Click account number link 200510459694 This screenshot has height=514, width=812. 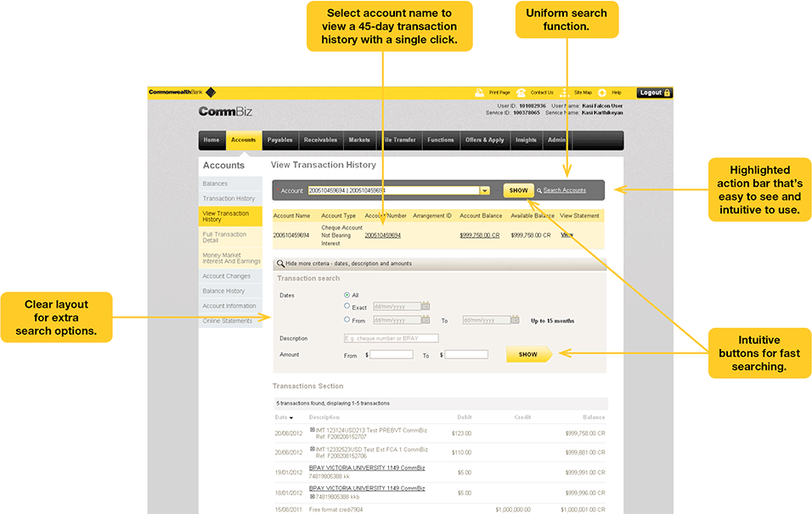(383, 235)
